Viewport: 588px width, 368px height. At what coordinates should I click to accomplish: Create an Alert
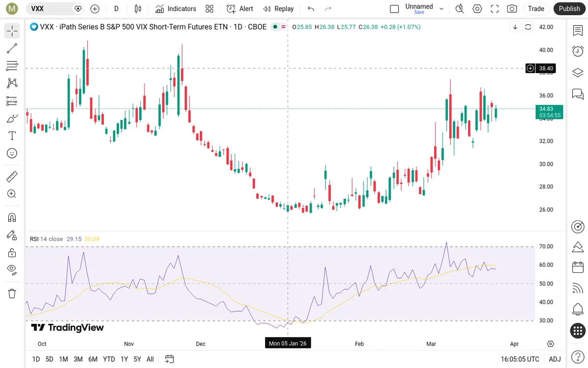(x=240, y=9)
